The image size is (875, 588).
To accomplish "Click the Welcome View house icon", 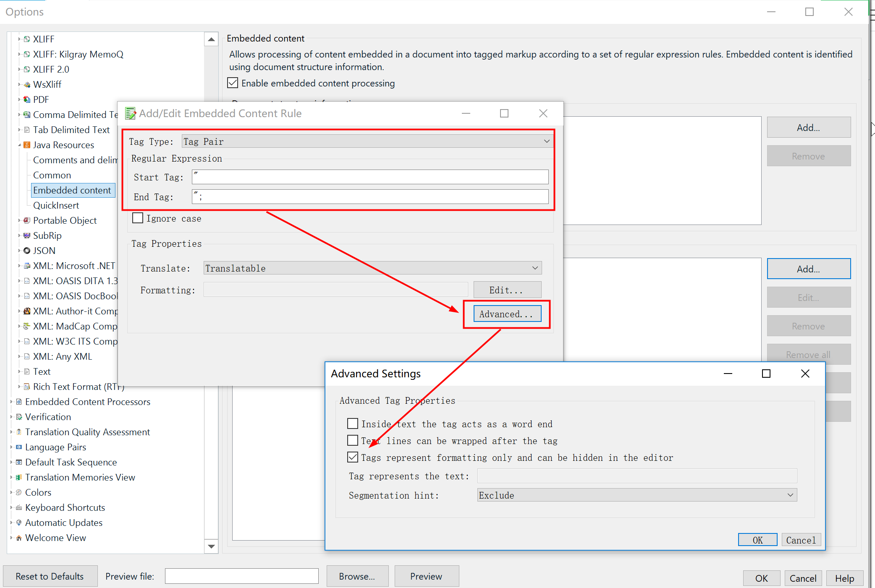I will [19, 538].
